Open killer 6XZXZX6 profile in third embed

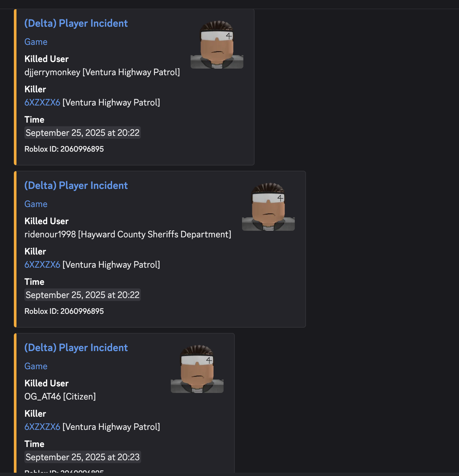42,427
